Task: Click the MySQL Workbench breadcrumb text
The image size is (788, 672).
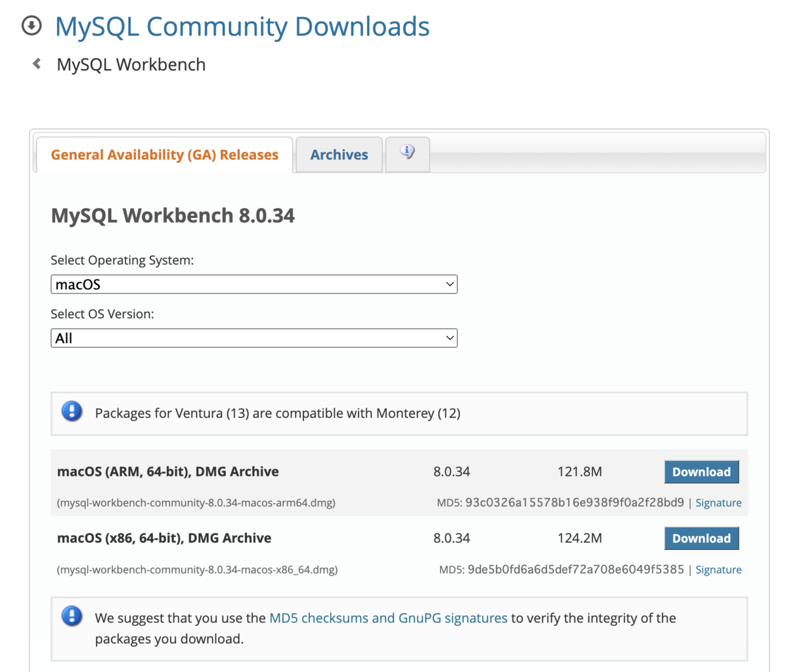Action: click(131, 64)
